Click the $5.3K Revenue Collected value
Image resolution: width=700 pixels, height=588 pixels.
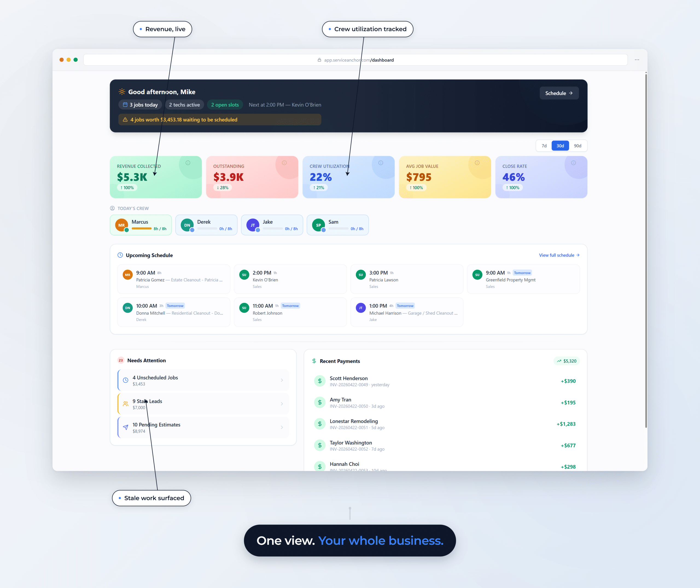(x=132, y=177)
